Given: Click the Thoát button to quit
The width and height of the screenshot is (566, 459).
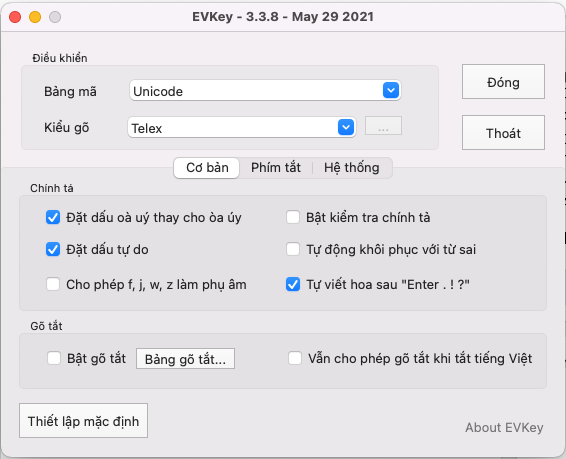Looking at the screenshot, I should click(503, 132).
